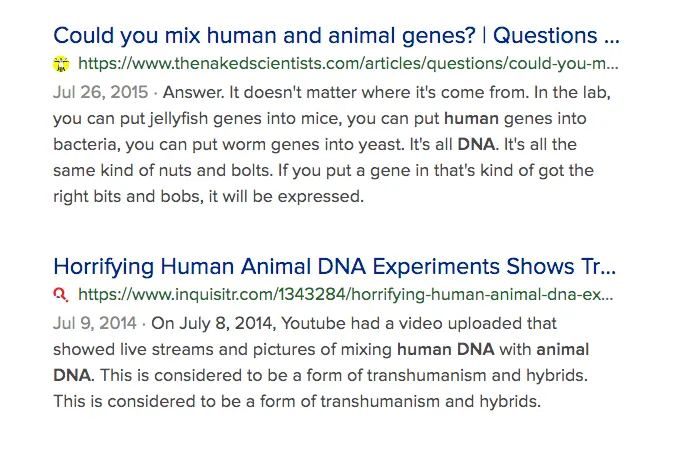Click the Jul 9, 2014 date
Screen dimensions: 681x461
pos(95,323)
